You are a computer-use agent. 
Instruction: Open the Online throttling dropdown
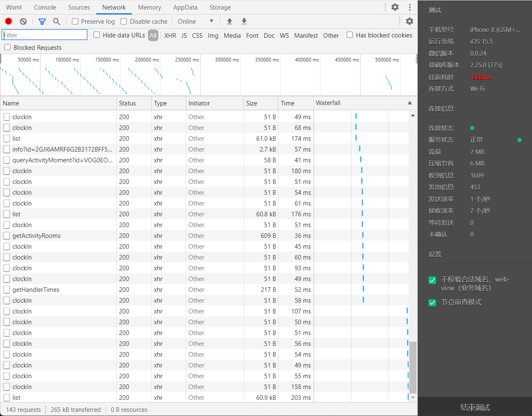click(195, 21)
